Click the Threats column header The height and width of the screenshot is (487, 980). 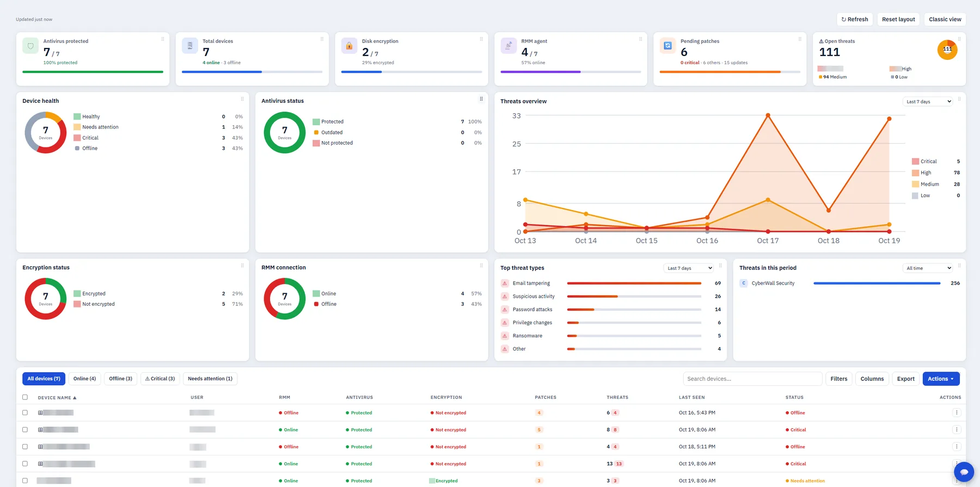pos(617,398)
